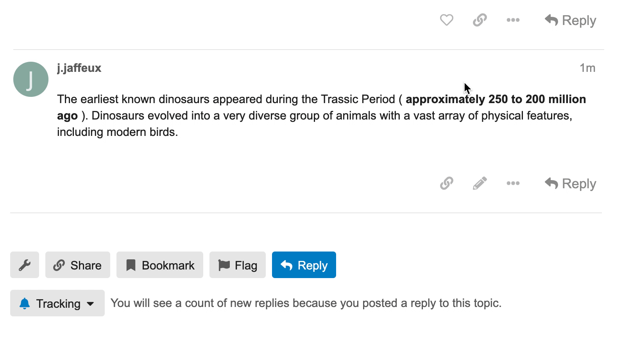Screen dimensions: 630x364
Task: Open the Tracking notification dropdown
Action: coord(57,303)
